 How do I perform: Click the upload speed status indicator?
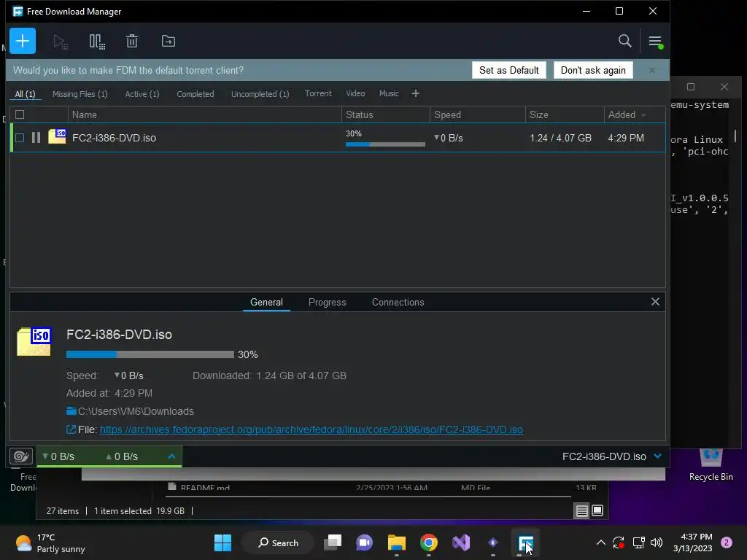(x=122, y=456)
